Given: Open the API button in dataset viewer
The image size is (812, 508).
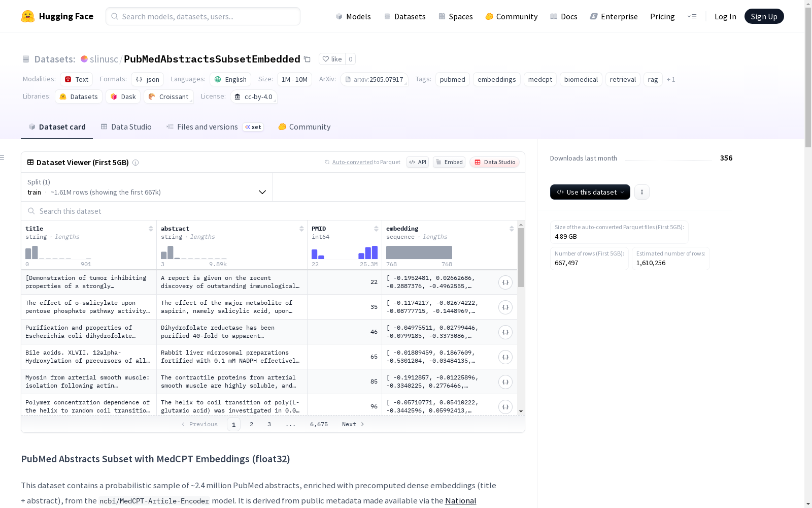Looking at the screenshot, I should [x=418, y=162].
